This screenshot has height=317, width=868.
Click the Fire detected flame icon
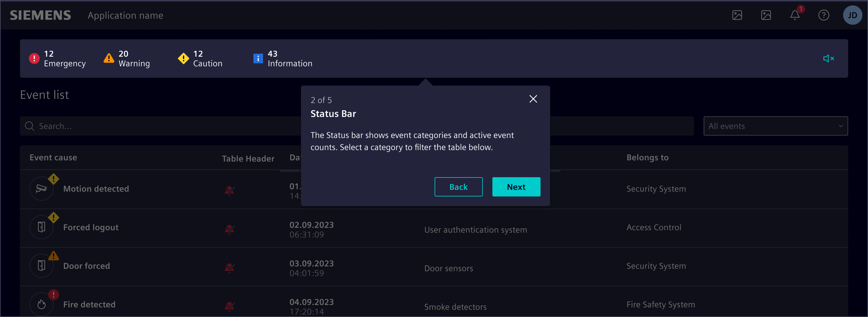(x=42, y=304)
